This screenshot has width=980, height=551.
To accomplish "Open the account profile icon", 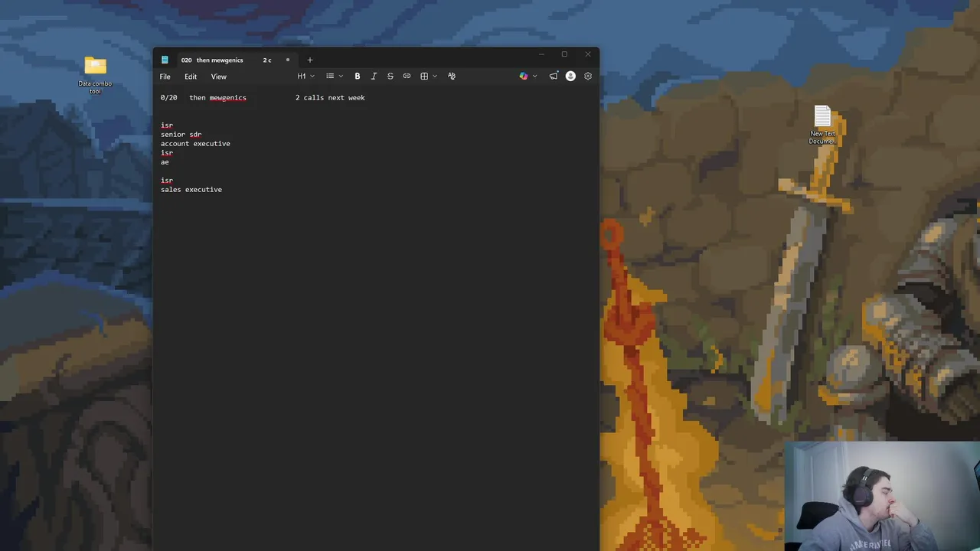I will tap(570, 76).
